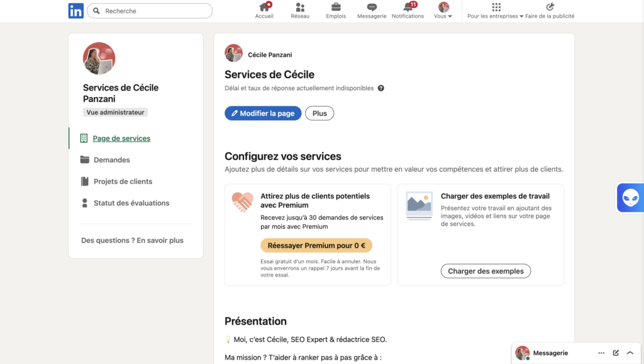Click Attirez plus de clients potentiels heading

point(315,201)
